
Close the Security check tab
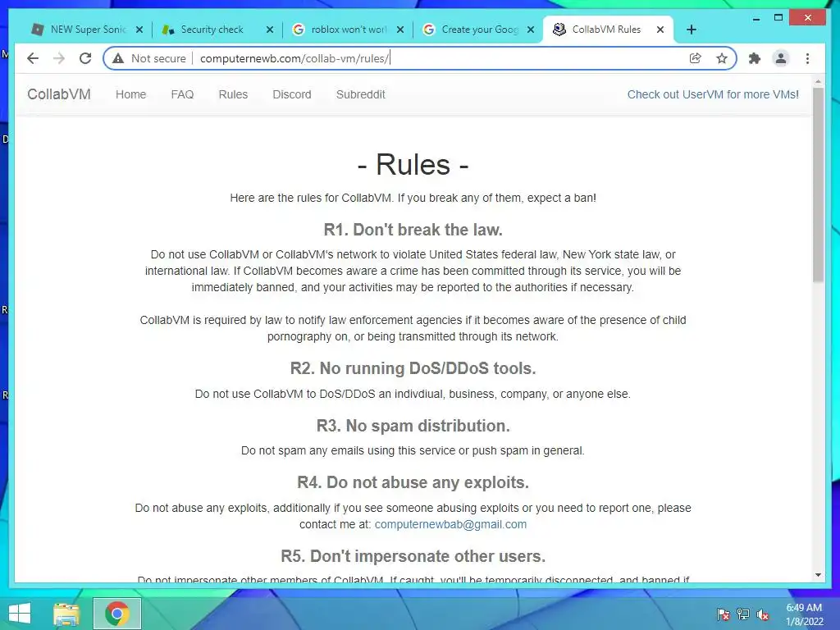[x=270, y=30]
